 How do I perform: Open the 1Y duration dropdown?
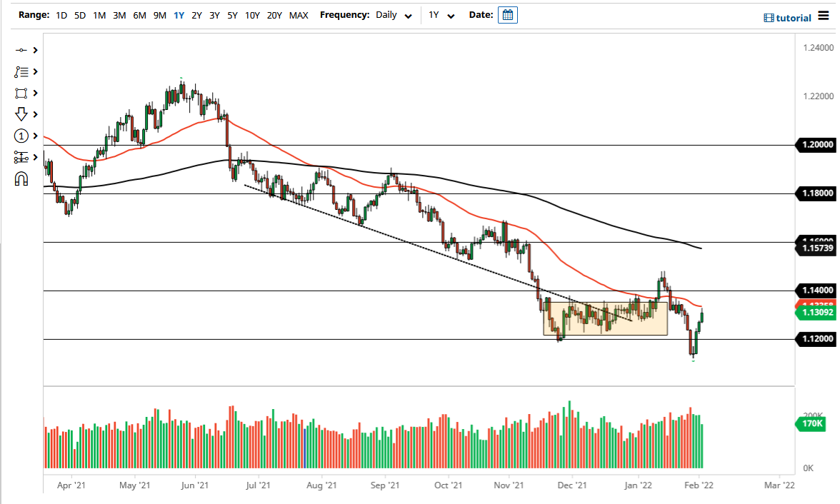(441, 15)
